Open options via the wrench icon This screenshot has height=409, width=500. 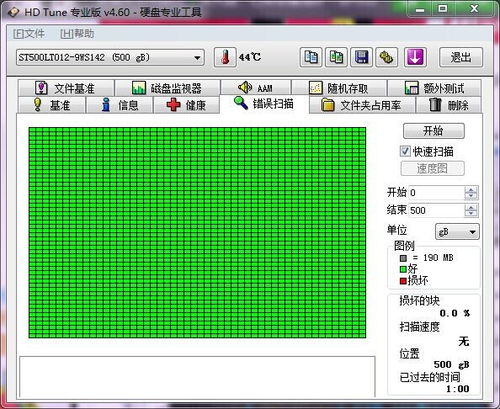click(386, 57)
